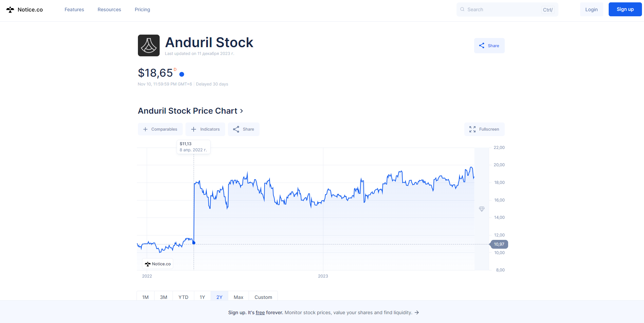Open the Features menu
Image resolution: width=644 pixels, height=323 pixels.
click(74, 9)
